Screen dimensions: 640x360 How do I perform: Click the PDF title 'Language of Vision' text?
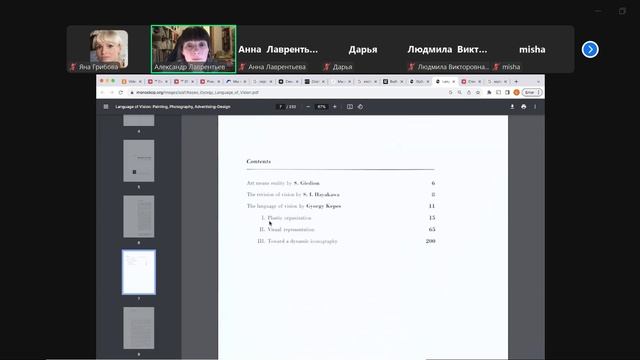(x=173, y=107)
